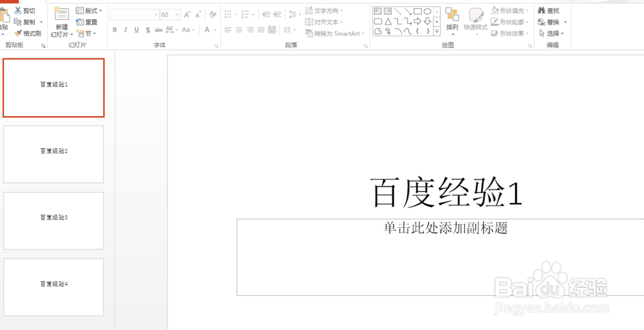Click the Bullets list button

228,15
